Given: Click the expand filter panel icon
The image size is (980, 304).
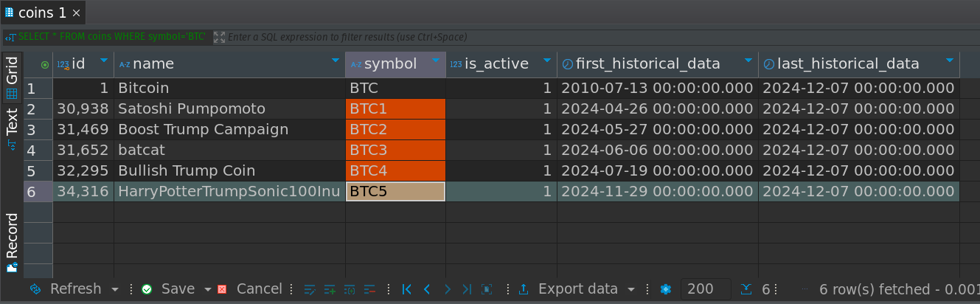Looking at the screenshot, I should point(218,37).
